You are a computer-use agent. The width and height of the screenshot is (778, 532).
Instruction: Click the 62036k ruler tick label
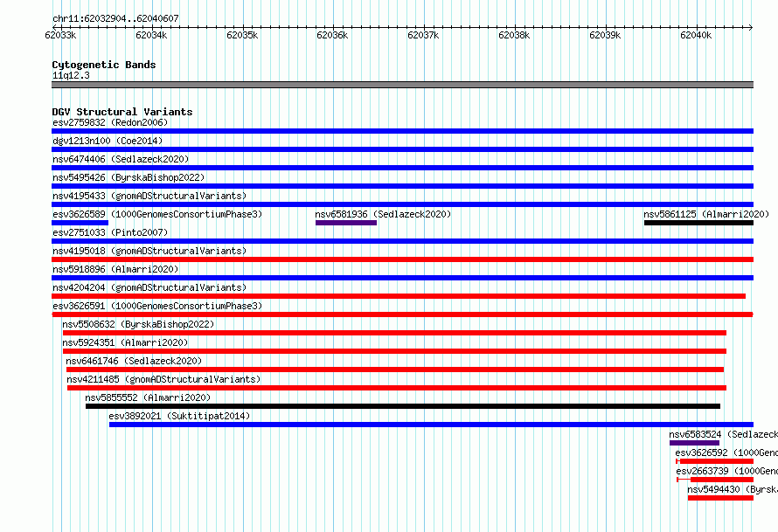pyautogui.click(x=332, y=35)
